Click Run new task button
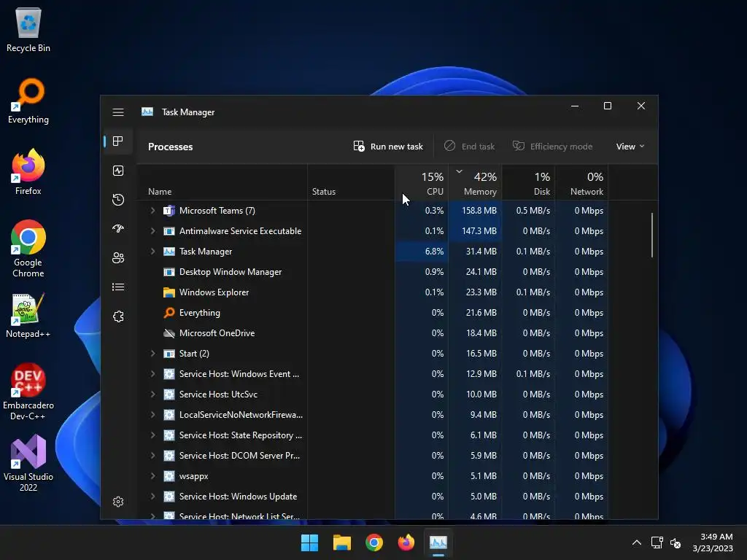747x560 pixels. [388, 147]
